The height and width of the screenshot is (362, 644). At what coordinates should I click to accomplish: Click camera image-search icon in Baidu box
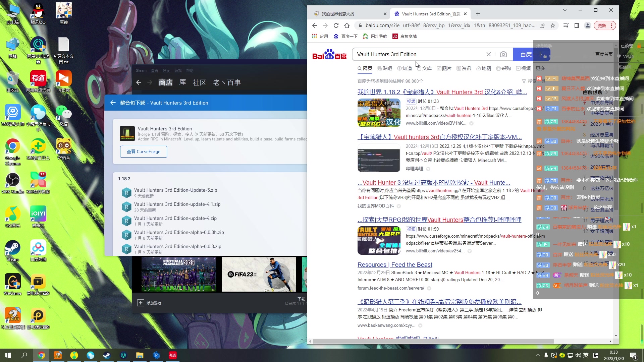coord(503,54)
